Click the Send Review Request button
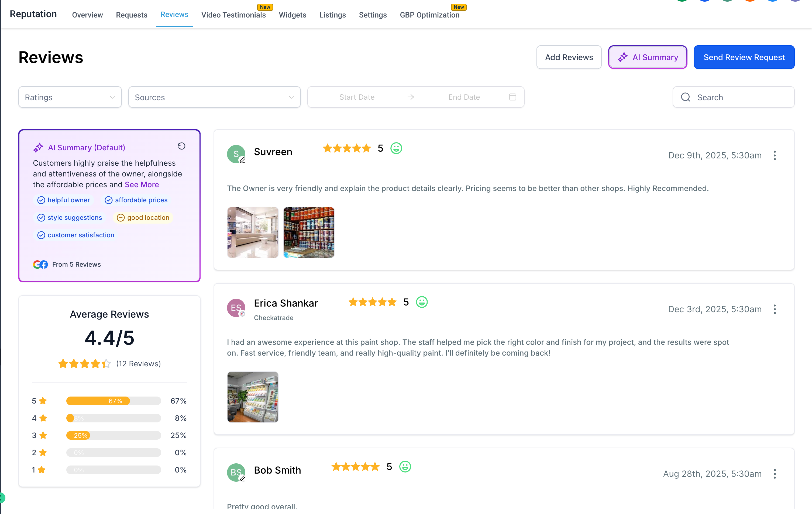 coord(744,57)
